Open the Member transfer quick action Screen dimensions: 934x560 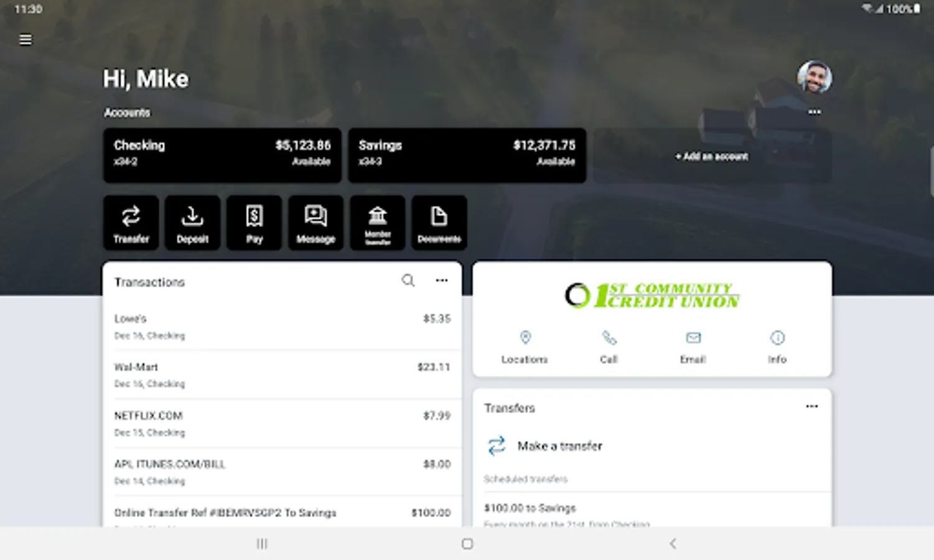377,223
